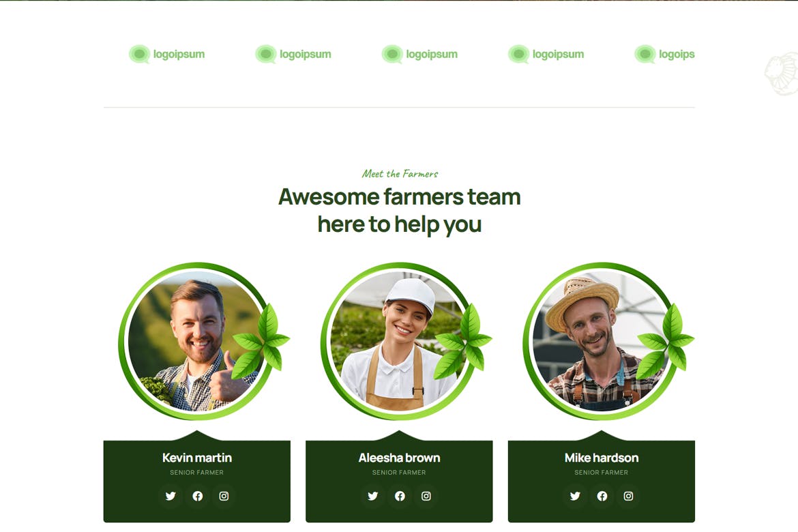The image size is (798, 532).
Task: Visit Mike hardson's Twitter icon
Action: pyautogui.click(x=575, y=496)
